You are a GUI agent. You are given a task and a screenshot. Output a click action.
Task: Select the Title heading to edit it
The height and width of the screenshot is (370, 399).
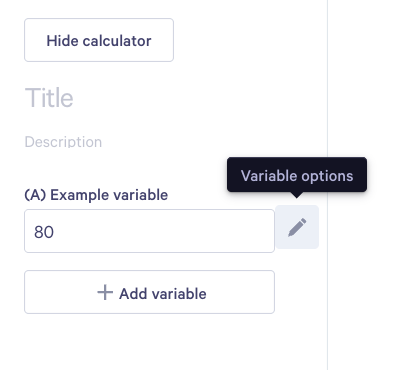point(49,98)
